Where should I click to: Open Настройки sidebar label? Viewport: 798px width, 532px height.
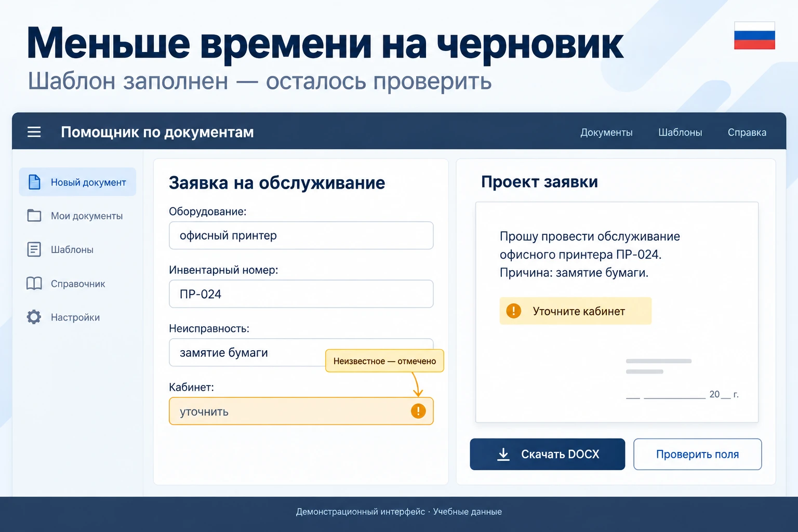pyautogui.click(x=75, y=317)
